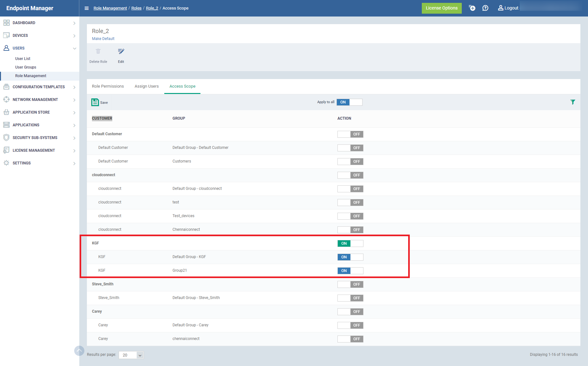Toggle the Default Customer parent switch
This screenshot has width=588, height=366.
click(x=350, y=134)
